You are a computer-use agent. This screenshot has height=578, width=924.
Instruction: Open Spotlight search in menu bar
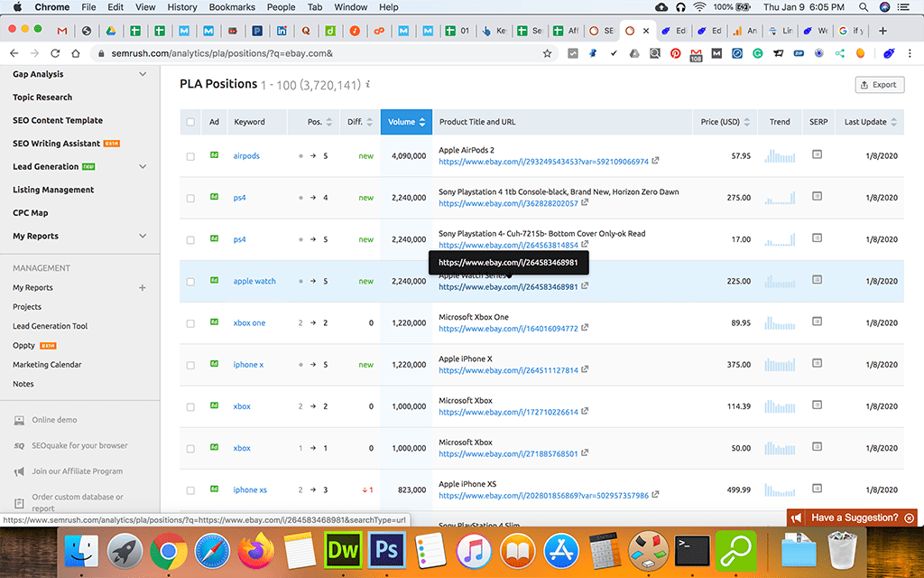(x=864, y=7)
